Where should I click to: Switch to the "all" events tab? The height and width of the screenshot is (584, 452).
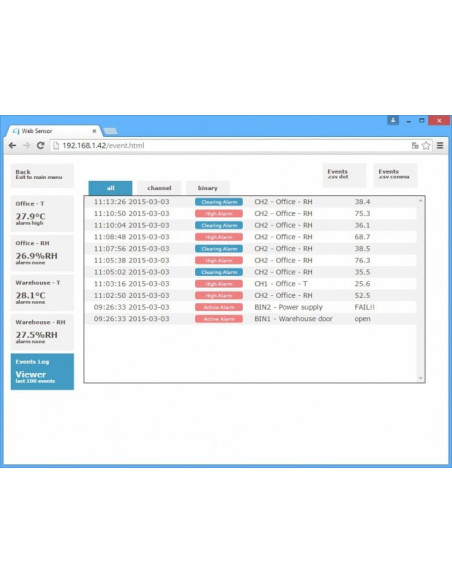point(110,188)
